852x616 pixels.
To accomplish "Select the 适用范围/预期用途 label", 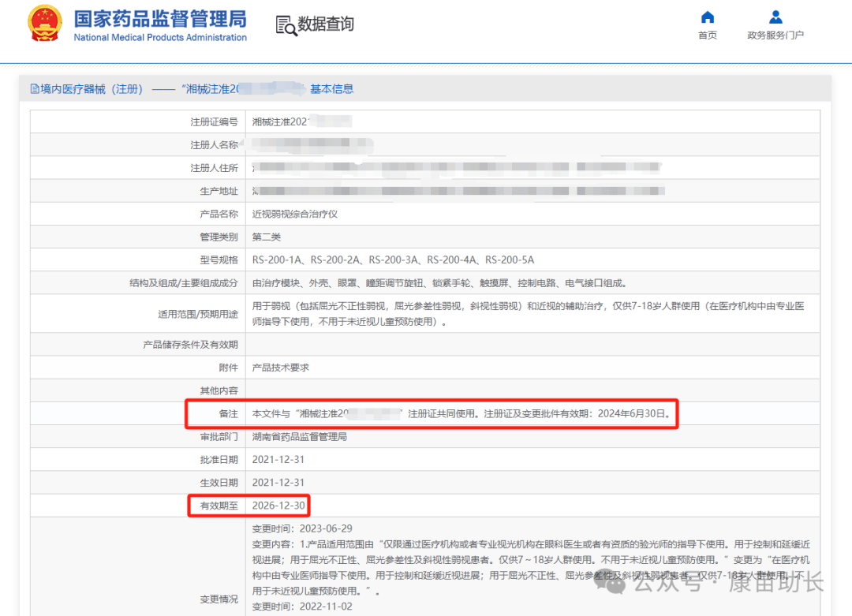I will (198, 314).
